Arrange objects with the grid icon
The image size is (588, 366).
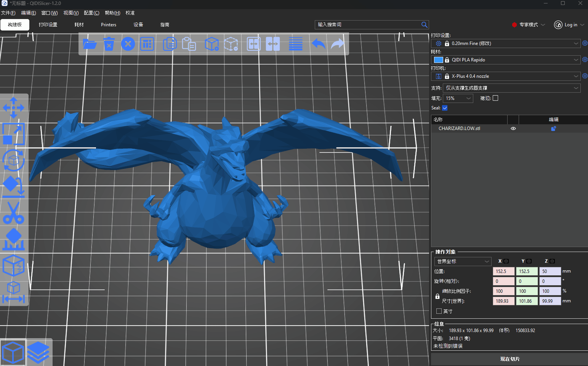147,44
